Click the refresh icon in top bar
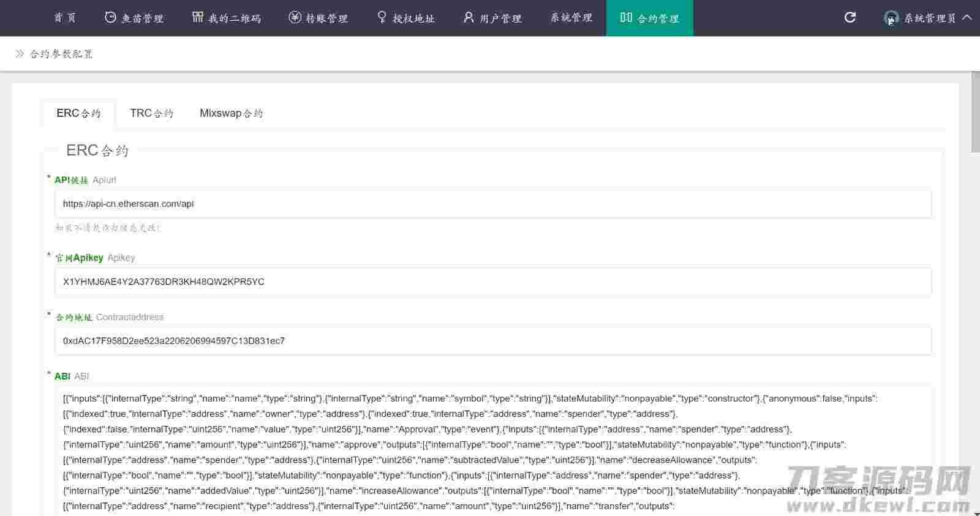Image resolution: width=980 pixels, height=516 pixels. click(x=850, y=18)
